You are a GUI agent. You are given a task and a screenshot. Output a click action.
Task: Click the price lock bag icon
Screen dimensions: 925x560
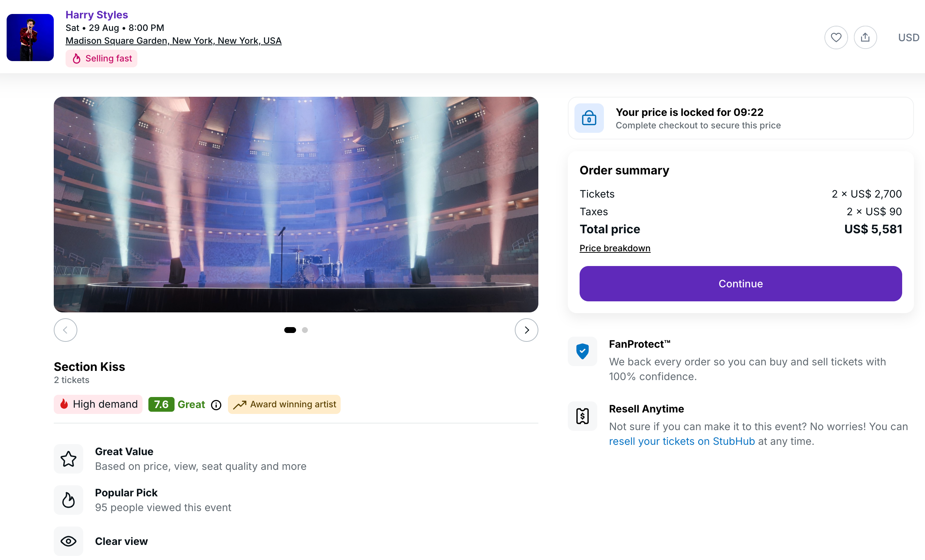[x=589, y=118]
